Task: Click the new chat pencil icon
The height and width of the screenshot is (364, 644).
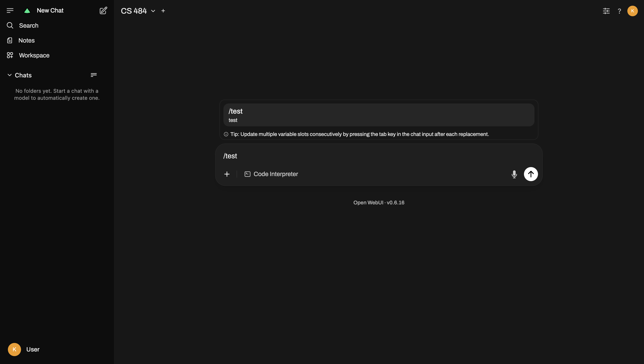Action: coord(103,11)
